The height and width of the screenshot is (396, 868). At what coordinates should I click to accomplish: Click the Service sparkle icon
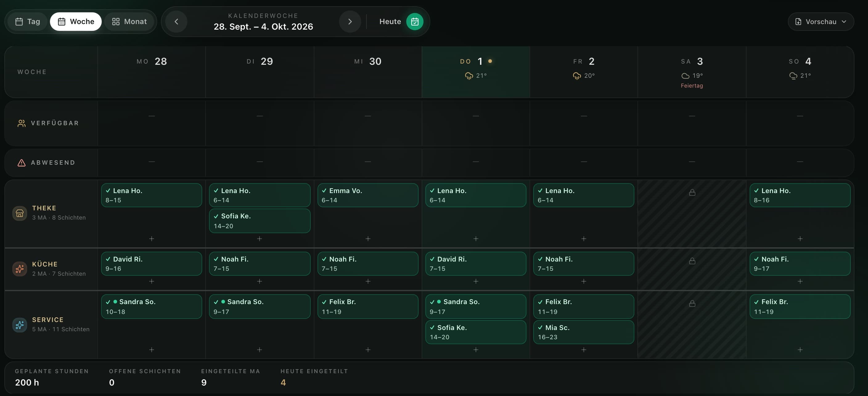point(19,325)
